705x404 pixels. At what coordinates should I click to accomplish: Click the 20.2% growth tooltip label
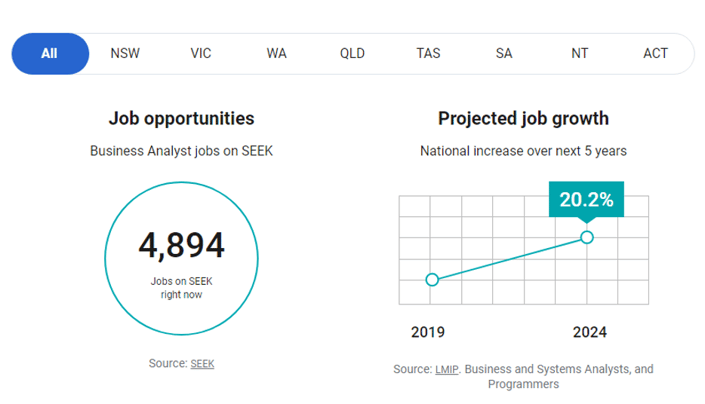pyautogui.click(x=586, y=200)
